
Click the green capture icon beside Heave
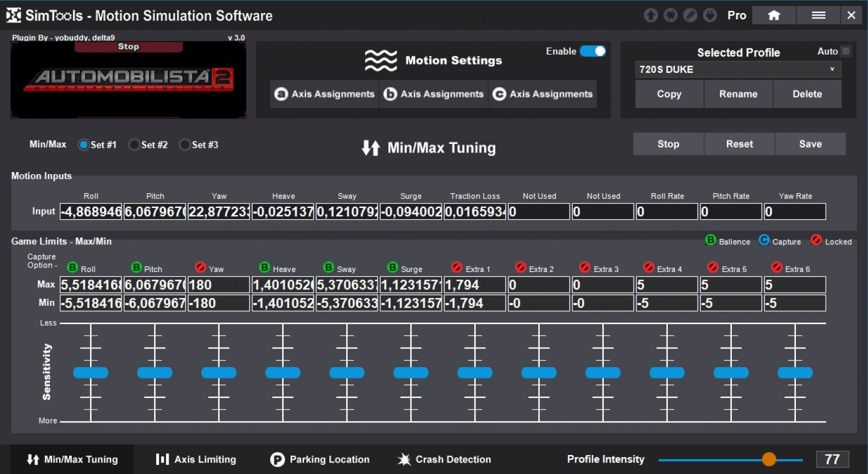click(264, 267)
